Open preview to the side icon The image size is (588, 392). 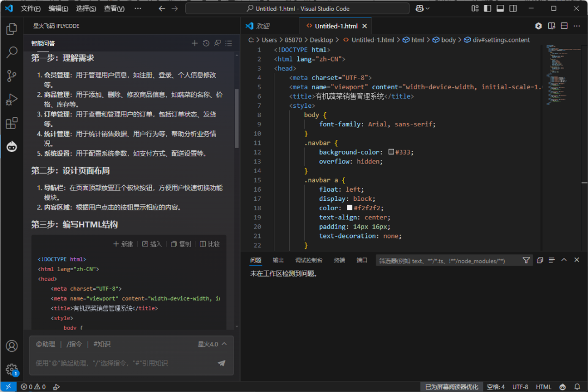coord(551,26)
